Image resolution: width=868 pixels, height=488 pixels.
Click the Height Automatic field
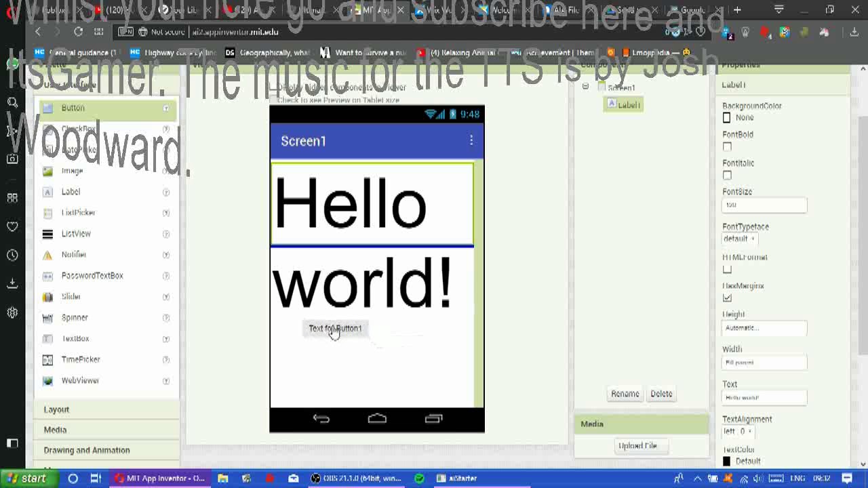pyautogui.click(x=764, y=328)
